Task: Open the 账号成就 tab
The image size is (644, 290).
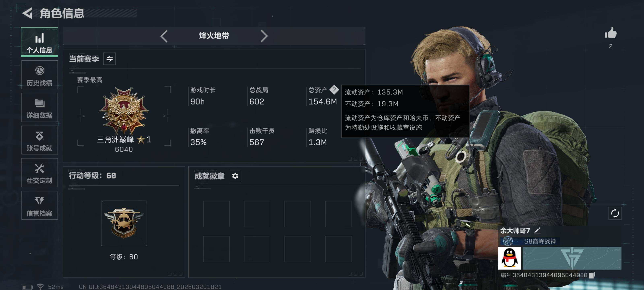Action: coord(39,140)
